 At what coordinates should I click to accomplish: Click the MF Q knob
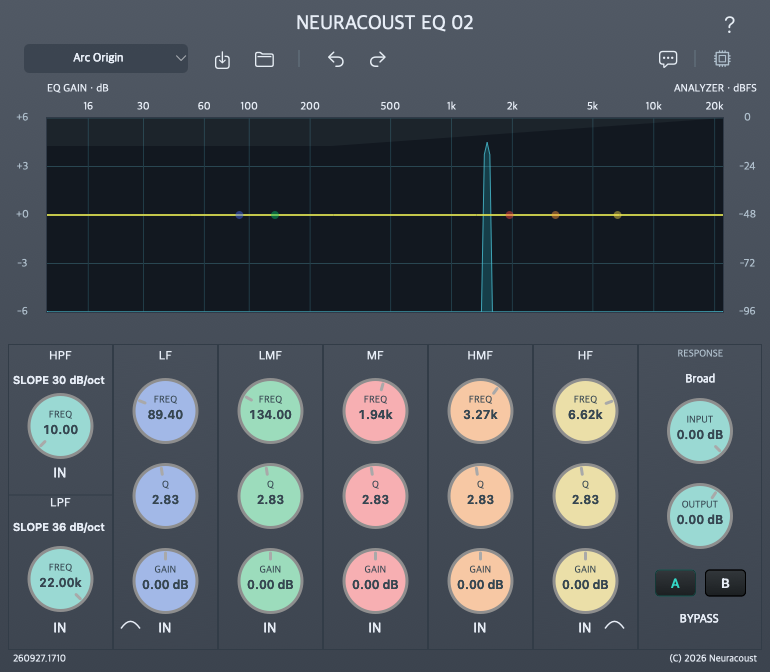[x=375, y=496]
